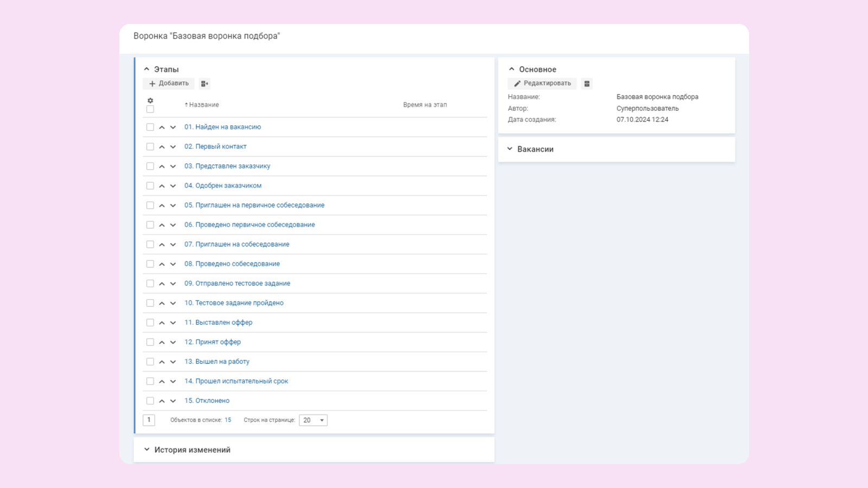The image size is (868, 488).
Task: Move stage 13. Вышел на работу up
Action: click(x=162, y=362)
